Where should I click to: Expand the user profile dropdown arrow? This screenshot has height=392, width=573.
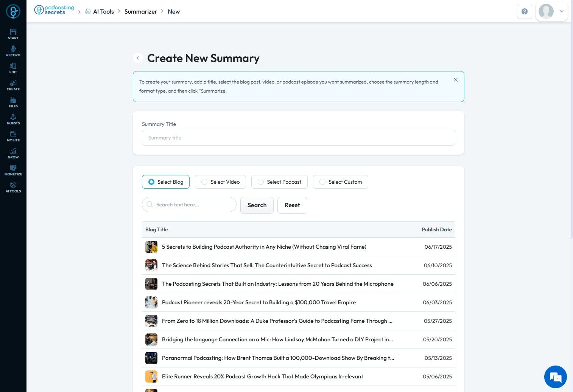point(562,11)
